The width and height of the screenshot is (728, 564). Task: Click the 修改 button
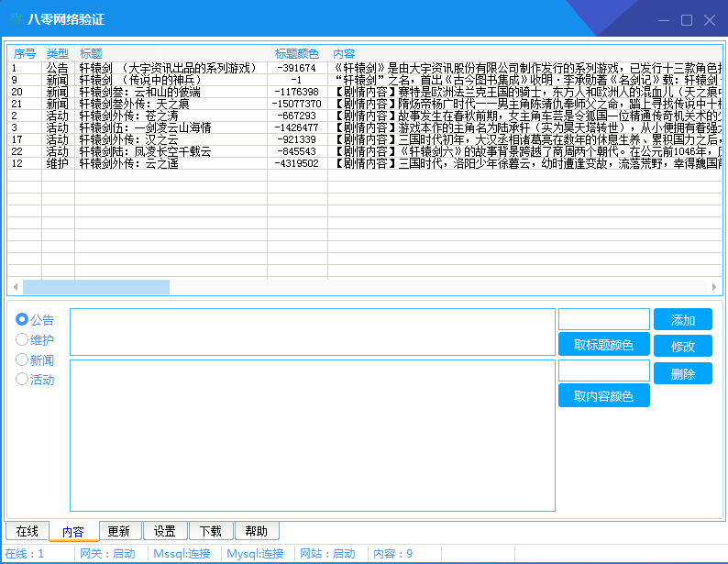[x=683, y=346]
